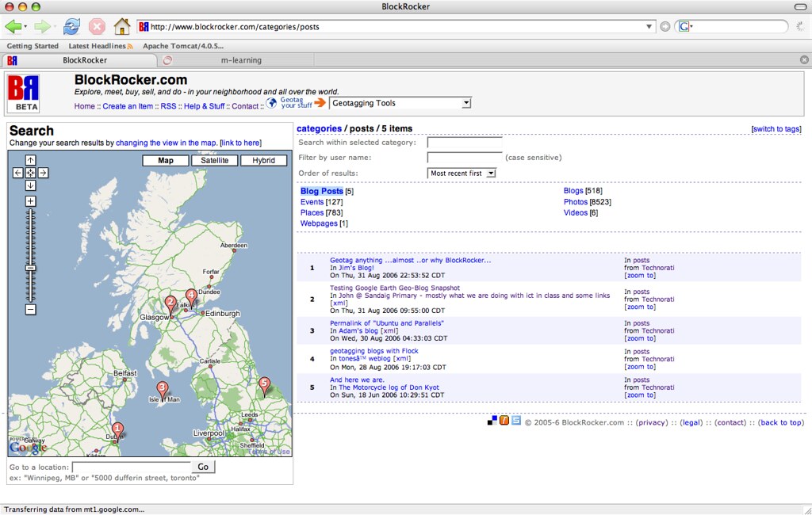Reload the page with the refresh icon
The width and height of the screenshot is (812, 515).
tap(71, 26)
